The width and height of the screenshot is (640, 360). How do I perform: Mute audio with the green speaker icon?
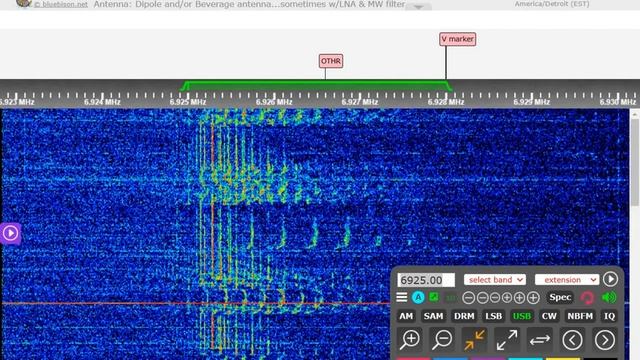point(609,298)
